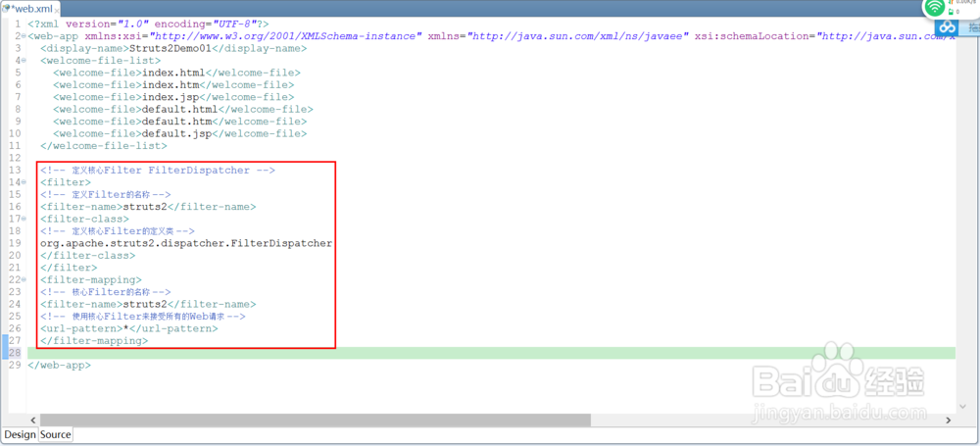Viewport: 980px width, 446px height.
Task: Click struts2 filter-name on line 16
Action: click(145, 207)
